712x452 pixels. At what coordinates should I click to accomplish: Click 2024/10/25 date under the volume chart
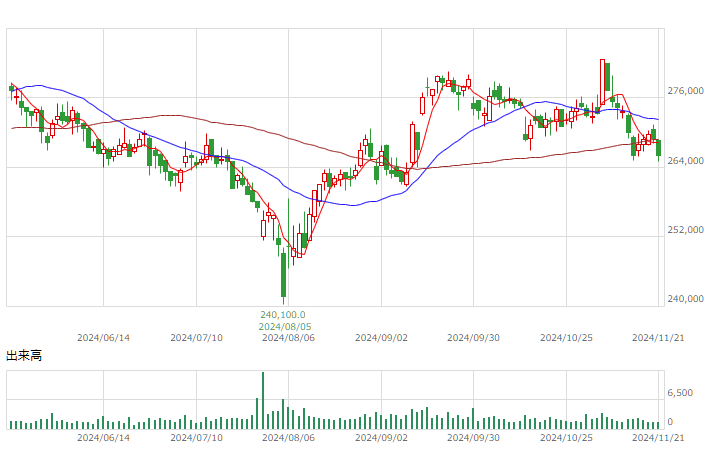566,438
